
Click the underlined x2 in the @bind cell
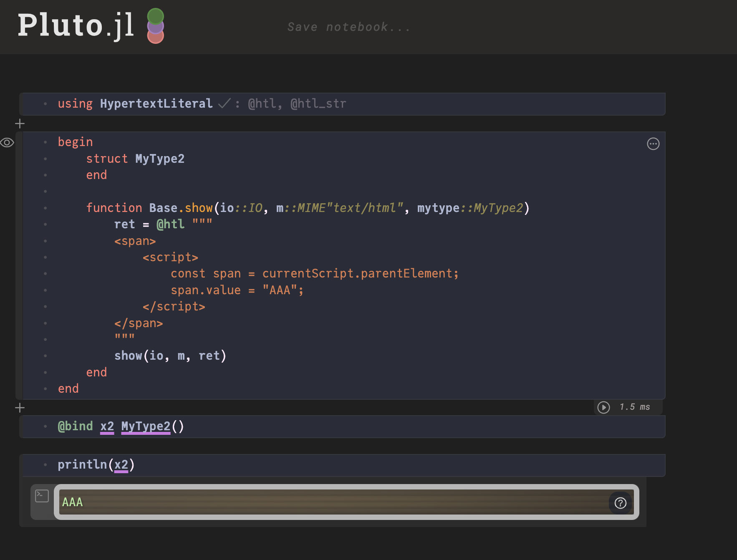pyautogui.click(x=107, y=426)
